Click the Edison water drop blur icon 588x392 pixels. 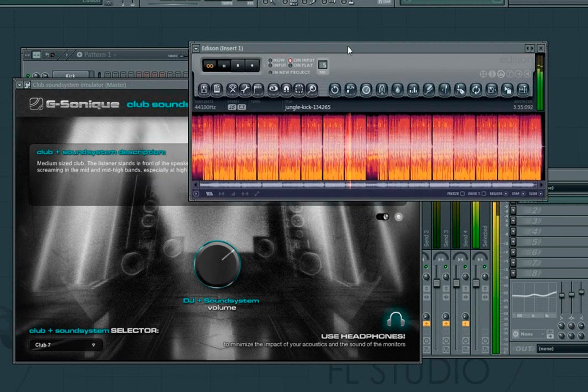(397, 90)
